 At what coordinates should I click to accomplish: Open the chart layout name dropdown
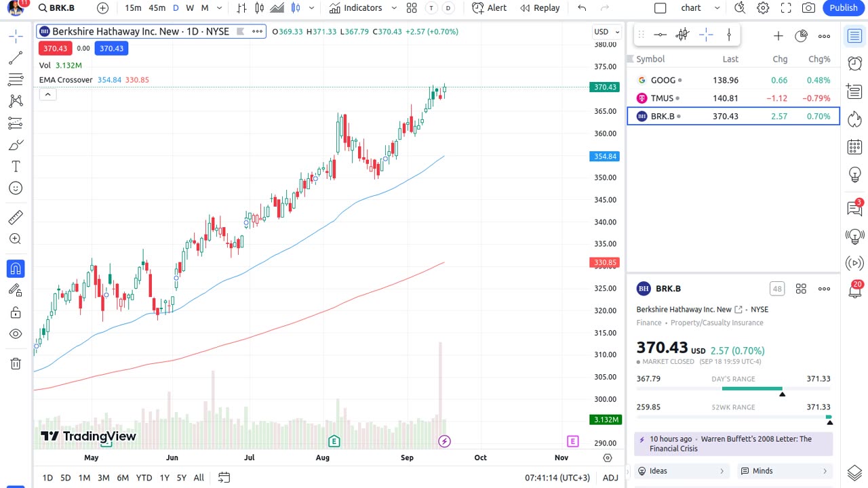pos(701,8)
